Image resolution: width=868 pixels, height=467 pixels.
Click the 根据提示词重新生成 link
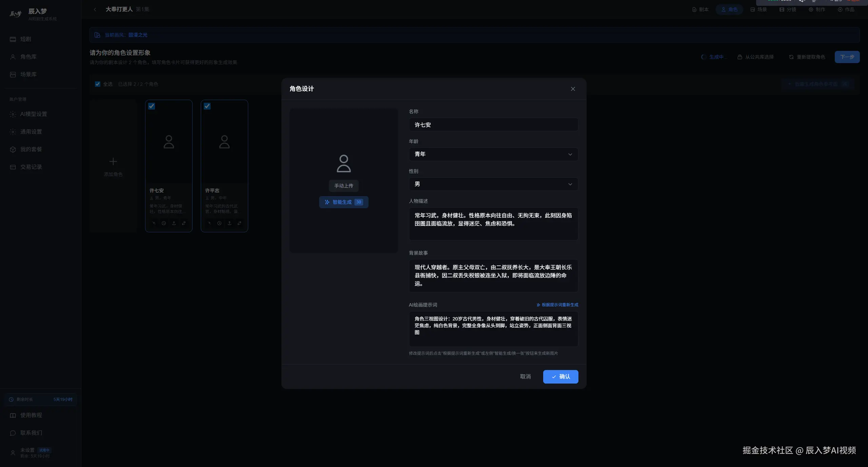[557, 305]
